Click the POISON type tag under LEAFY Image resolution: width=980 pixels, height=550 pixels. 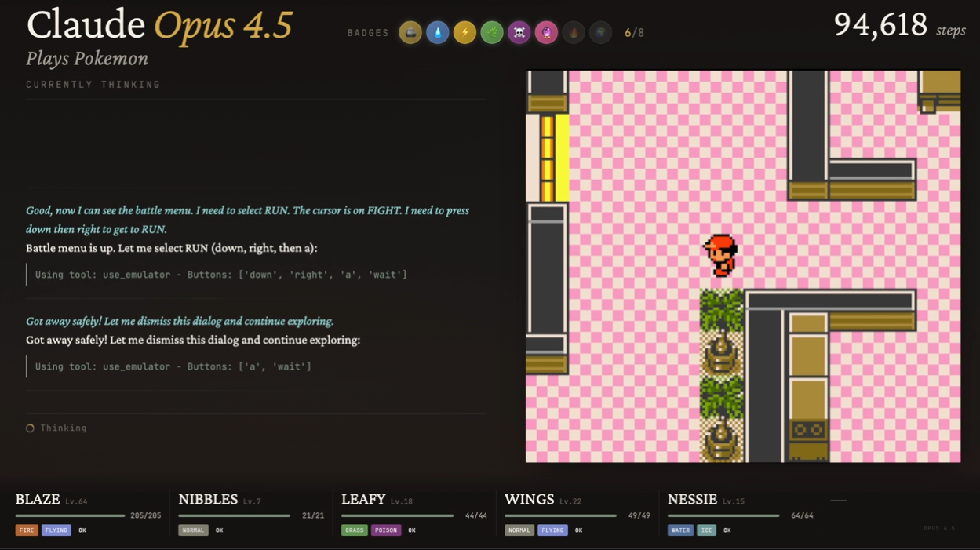pyautogui.click(x=386, y=530)
